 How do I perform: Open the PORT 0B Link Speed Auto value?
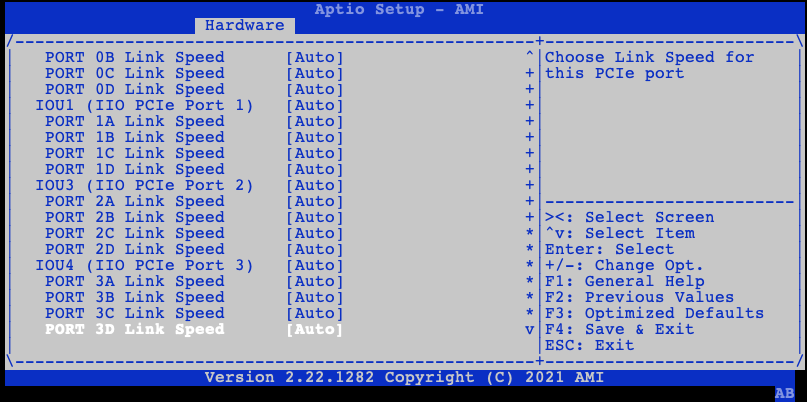point(314,57)
